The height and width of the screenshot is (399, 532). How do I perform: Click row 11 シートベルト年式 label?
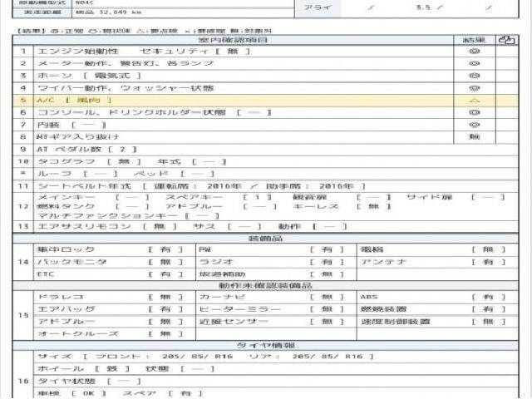(84, 186)
